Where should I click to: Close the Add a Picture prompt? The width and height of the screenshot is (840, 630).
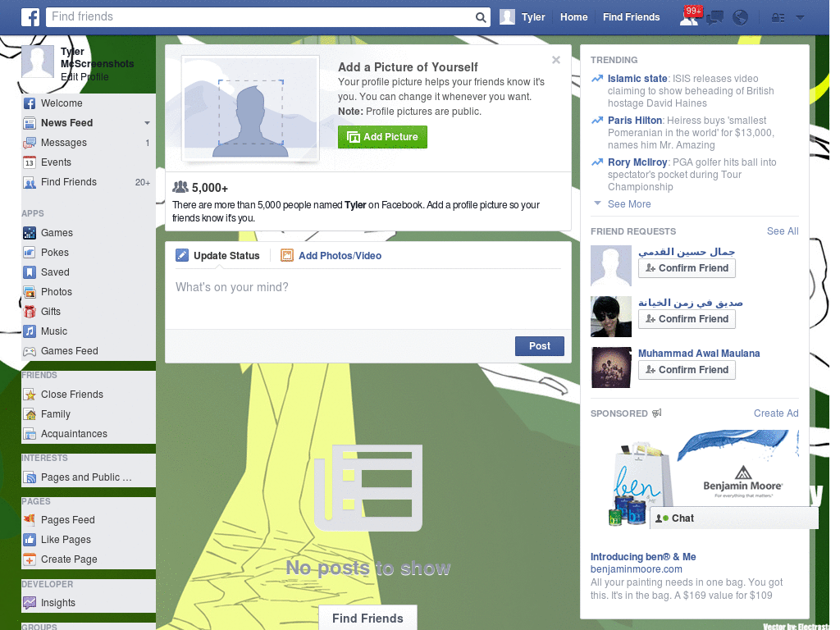tap(556, 60)
